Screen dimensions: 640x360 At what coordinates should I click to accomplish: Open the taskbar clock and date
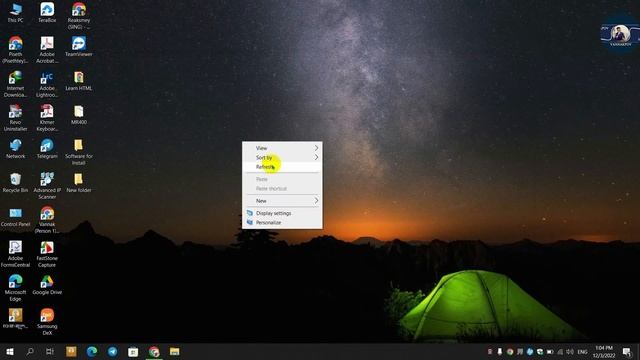[x=604, y=351]
